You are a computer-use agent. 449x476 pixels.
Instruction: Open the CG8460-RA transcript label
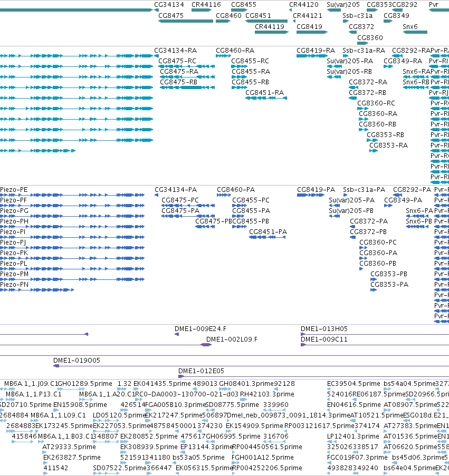[235, 51]
